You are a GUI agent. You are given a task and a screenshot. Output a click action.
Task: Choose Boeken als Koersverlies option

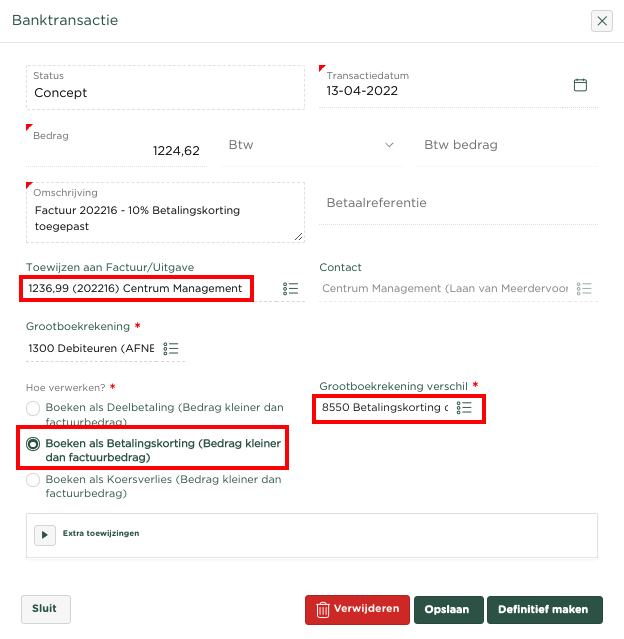(34, 480)
